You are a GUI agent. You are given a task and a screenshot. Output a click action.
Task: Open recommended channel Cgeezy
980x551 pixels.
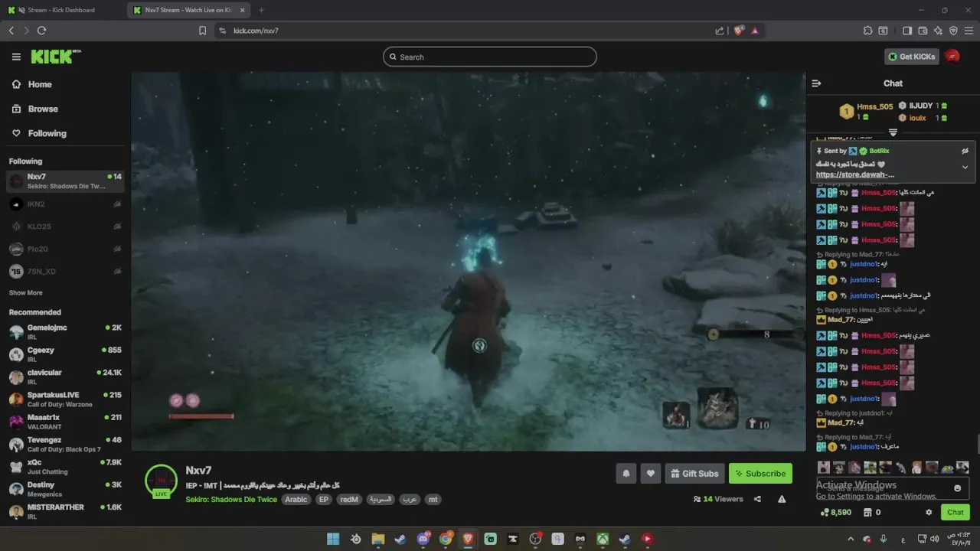[65, 354]
